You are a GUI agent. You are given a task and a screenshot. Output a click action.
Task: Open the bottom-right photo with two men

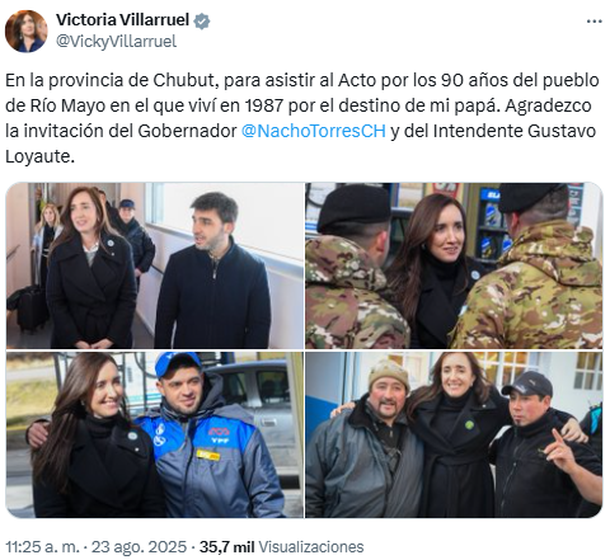tap(454, 435)
